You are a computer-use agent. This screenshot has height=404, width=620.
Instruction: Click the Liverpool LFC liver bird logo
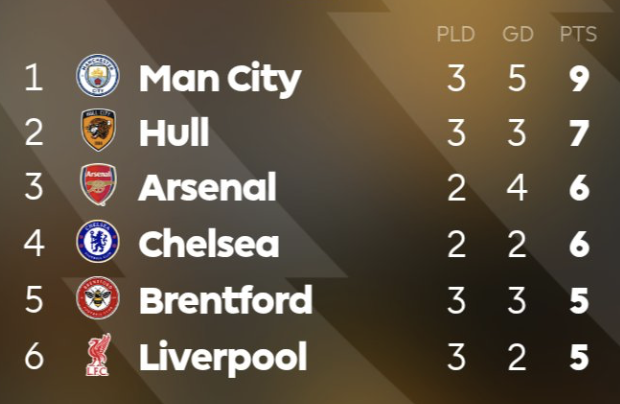pyautogui.click(x=98, y=355)
